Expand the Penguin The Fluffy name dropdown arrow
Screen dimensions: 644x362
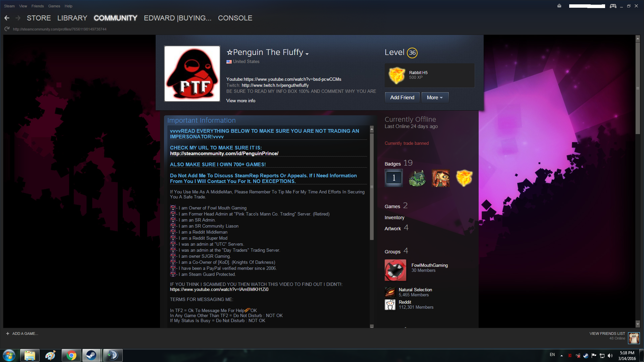[307, 54]
